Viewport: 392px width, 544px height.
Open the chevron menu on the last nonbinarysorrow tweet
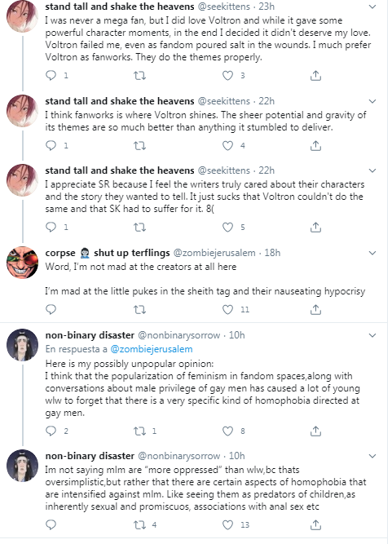click(x=372, y=456)
